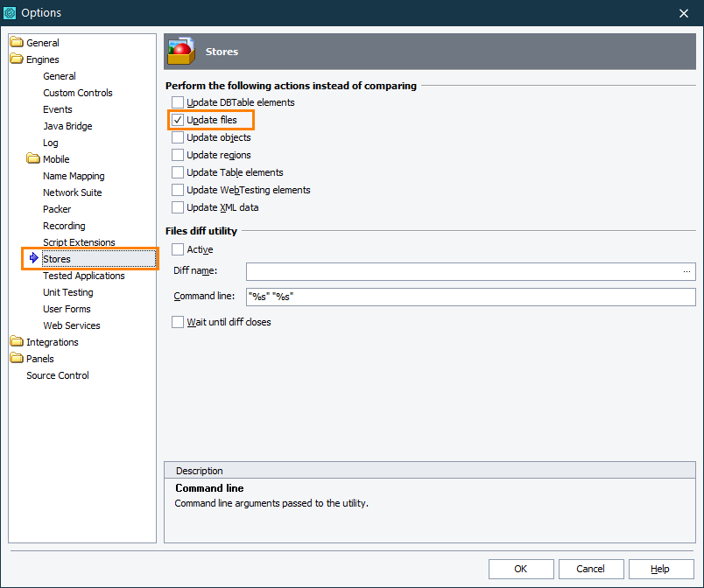Select the Recording settings page
The width and height of the screenshot is (704, 588).
coord(65,225)
